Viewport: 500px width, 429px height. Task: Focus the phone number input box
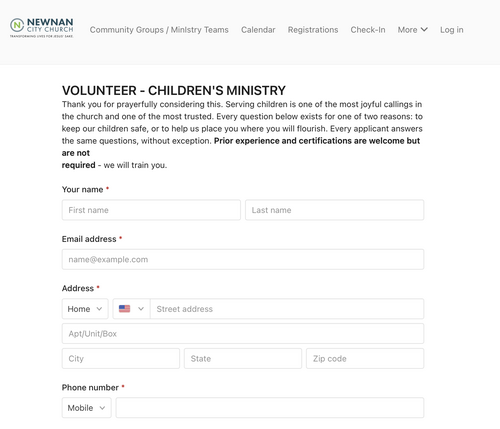[270, 408]
